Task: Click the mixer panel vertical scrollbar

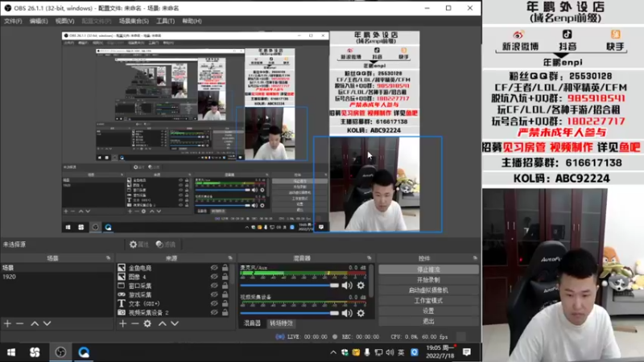Action: (371, 282)
